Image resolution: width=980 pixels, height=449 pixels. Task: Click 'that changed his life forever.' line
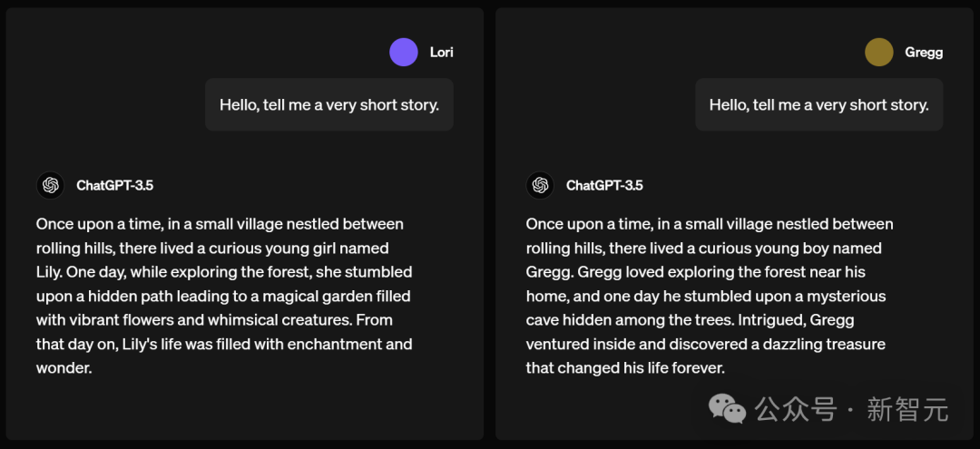tap(625, 368)
